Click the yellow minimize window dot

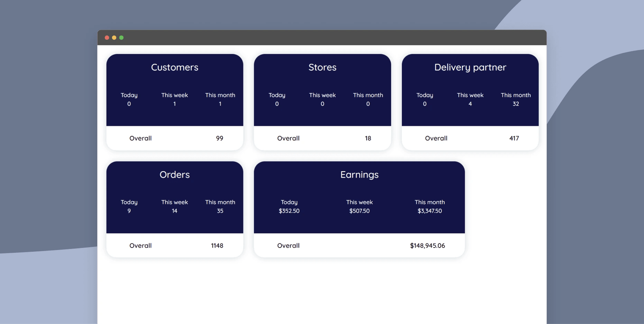(x=114, y=38)
